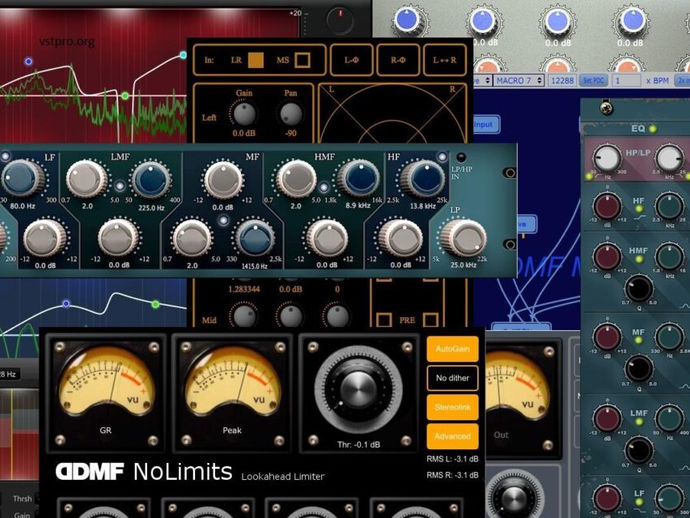This screenshot has height=518, width=690.
Task: Toggle the HF LED on channel strip
Action: [639, 209]
